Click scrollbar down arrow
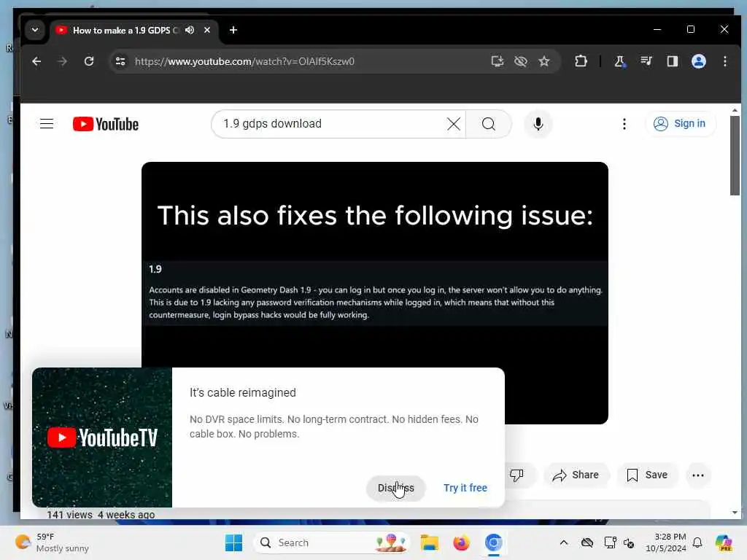 coord(735,513)
